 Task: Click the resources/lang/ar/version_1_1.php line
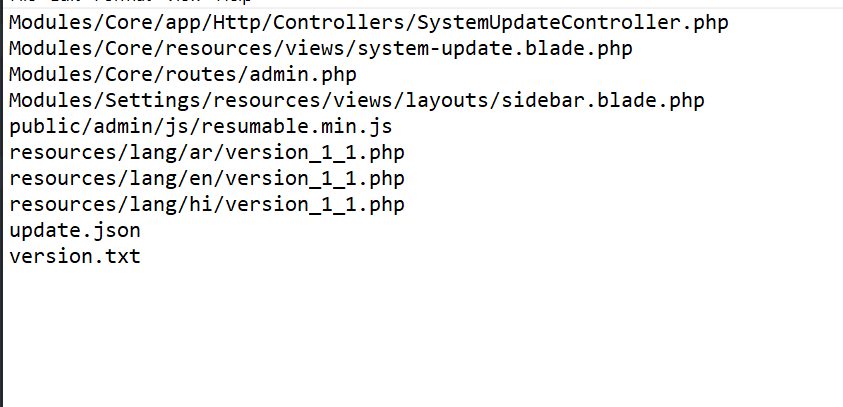point(206,152)
